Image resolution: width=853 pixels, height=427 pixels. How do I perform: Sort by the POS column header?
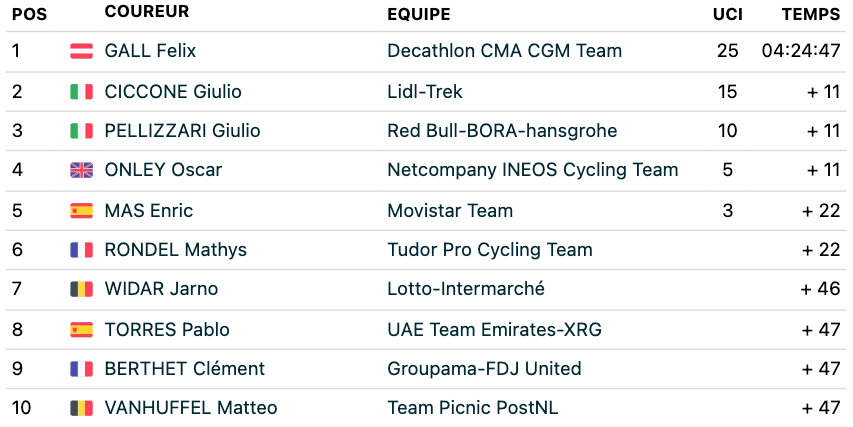click(30, 14)
